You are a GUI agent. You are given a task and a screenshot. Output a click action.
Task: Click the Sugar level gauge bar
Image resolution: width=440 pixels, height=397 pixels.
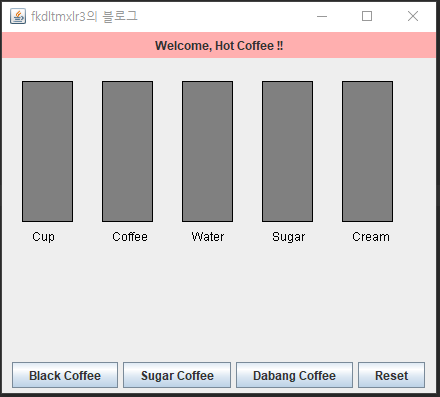[287, 151]
